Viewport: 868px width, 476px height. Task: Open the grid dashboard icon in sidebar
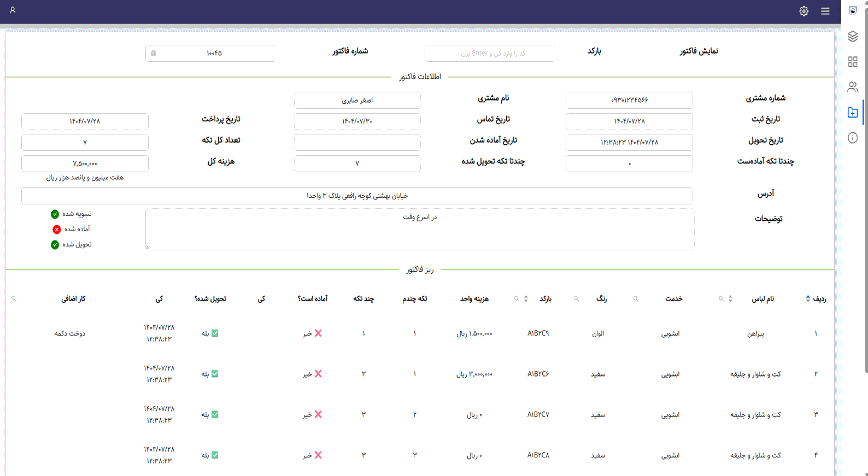coord(852,62)
